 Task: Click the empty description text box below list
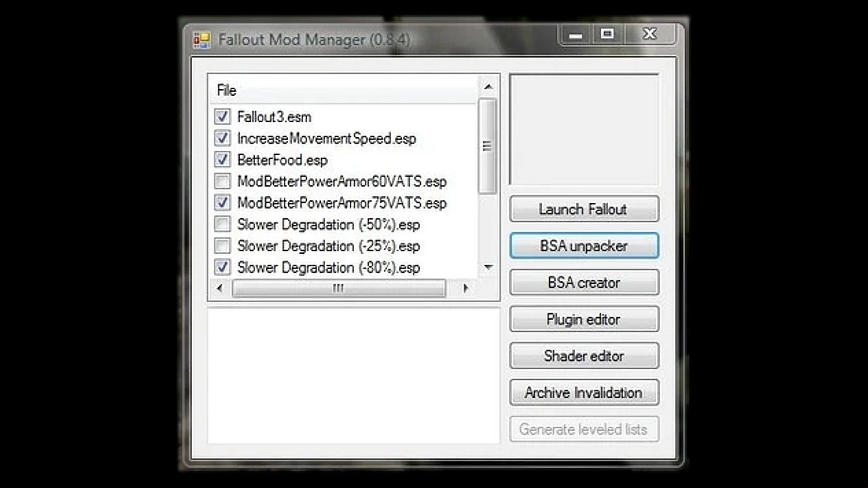click(x=354, y=376)
